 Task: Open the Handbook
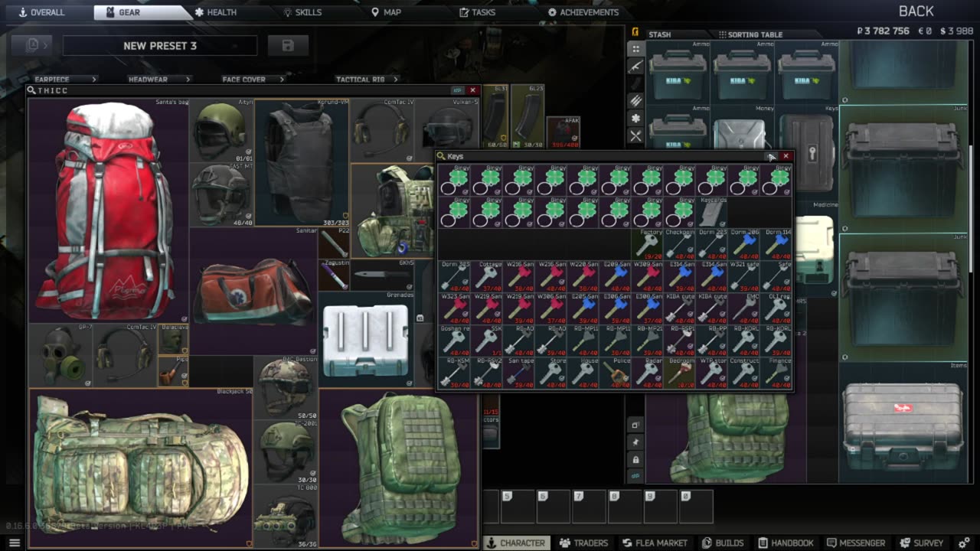[786, 543]
